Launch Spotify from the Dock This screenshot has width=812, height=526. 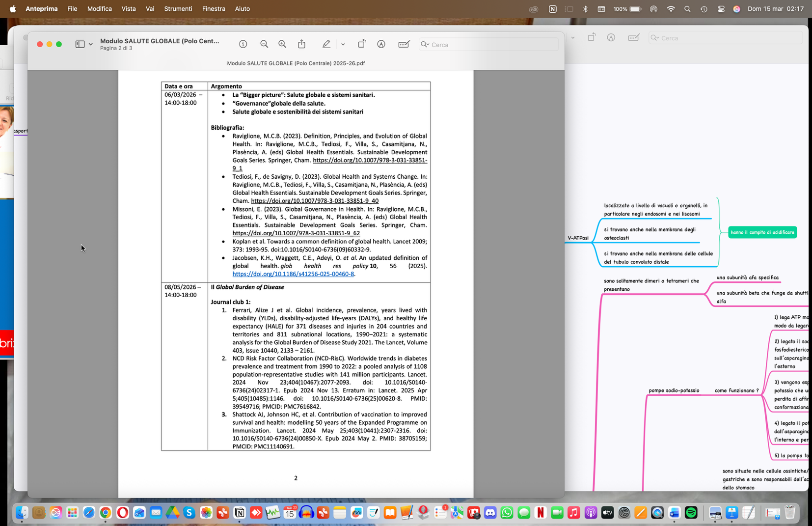pos(691,513)
